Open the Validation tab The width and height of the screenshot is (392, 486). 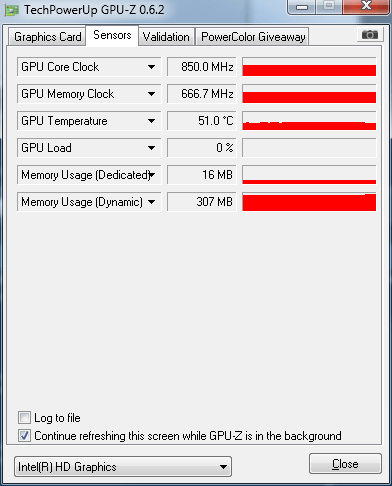click(166, 37)
